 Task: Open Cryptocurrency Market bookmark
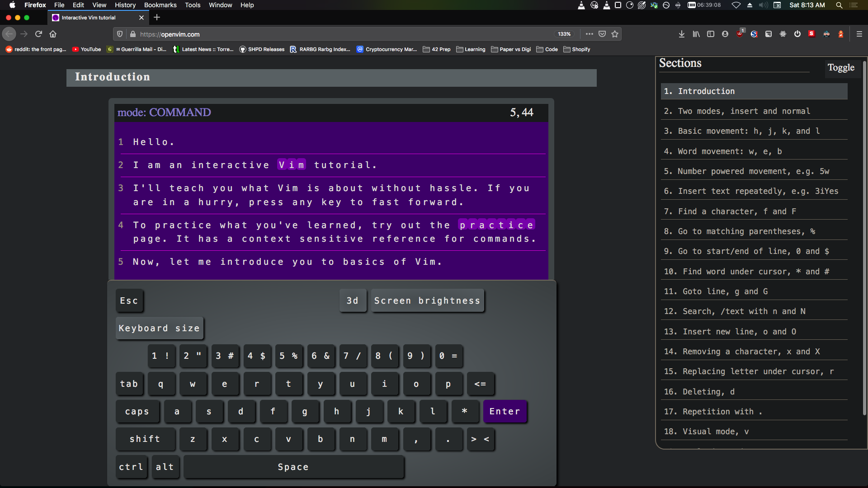[x=387, y=49]
